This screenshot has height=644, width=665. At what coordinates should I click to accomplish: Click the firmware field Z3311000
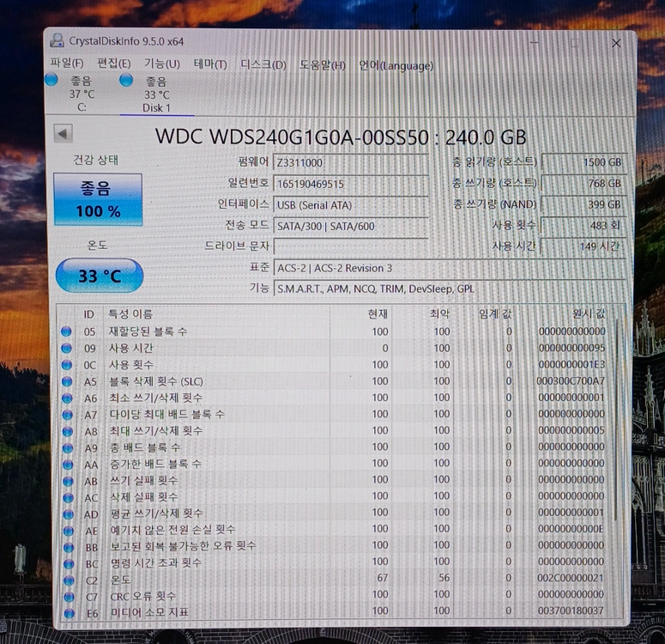click(350, 162)
